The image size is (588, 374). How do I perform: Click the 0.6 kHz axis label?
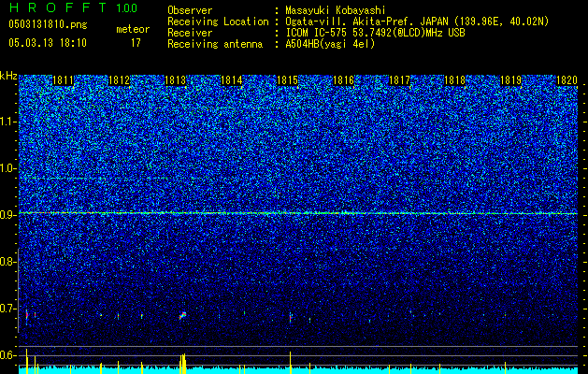point(7,355)
